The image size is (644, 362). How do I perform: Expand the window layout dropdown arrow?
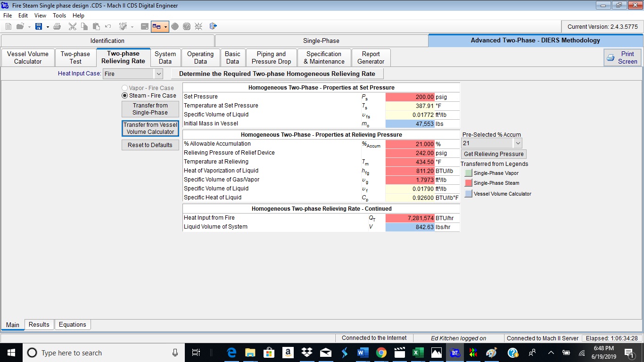point(165,26)
